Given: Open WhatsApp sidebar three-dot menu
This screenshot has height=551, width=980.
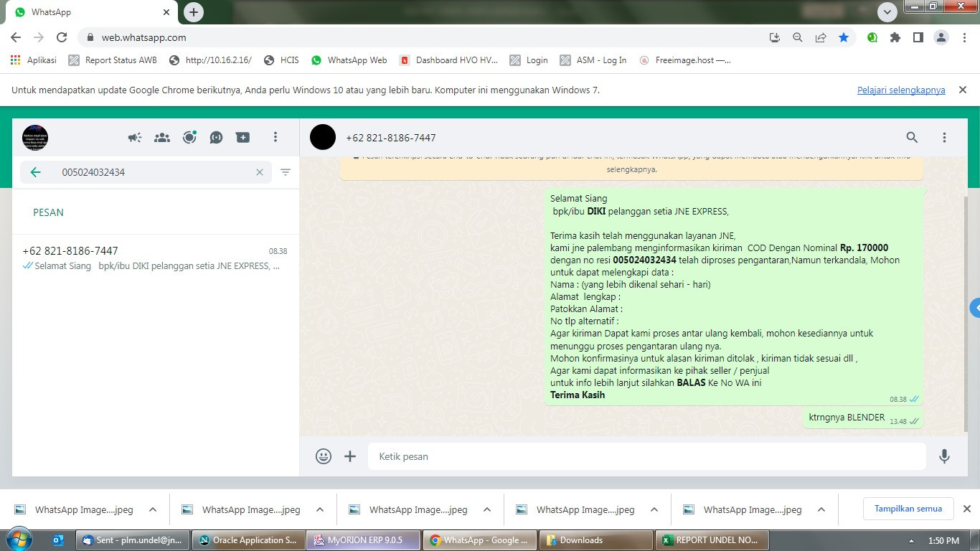Looking at the screenshot, I should [x=275, y=137].
